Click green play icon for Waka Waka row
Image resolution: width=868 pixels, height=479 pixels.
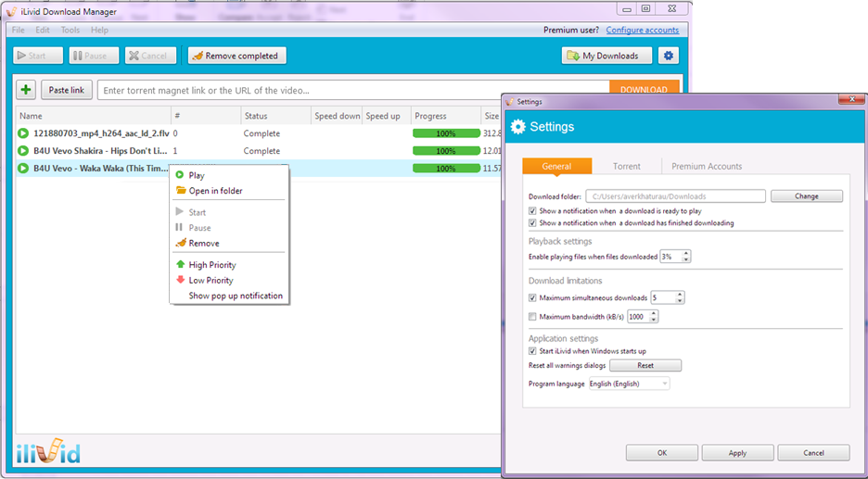(22, 168)
